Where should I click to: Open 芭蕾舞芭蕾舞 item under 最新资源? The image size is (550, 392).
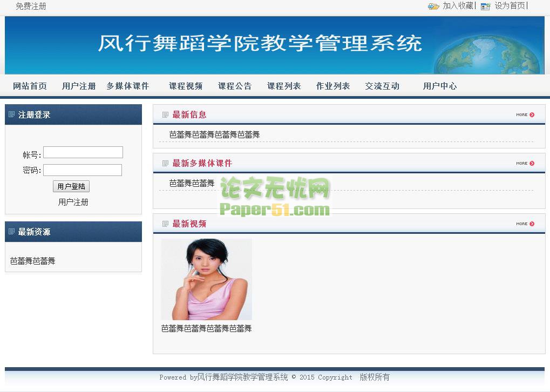click(x=32, y=261)
